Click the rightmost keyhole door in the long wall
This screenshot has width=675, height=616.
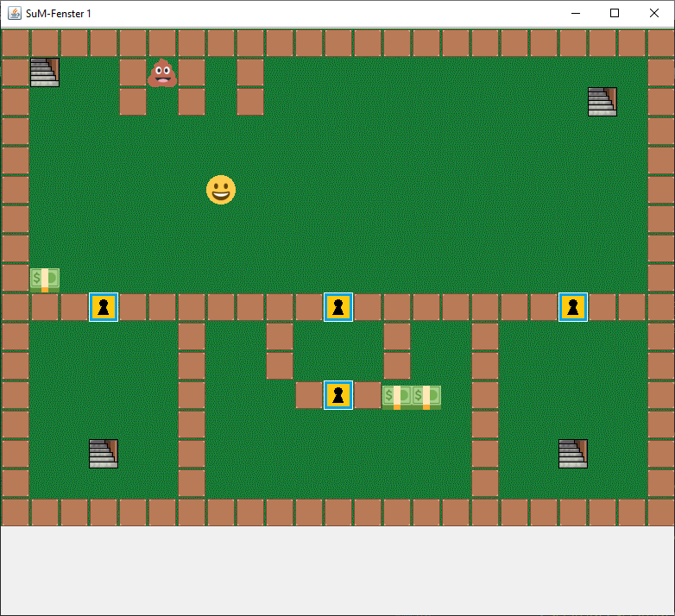click(x=573, y=307)
